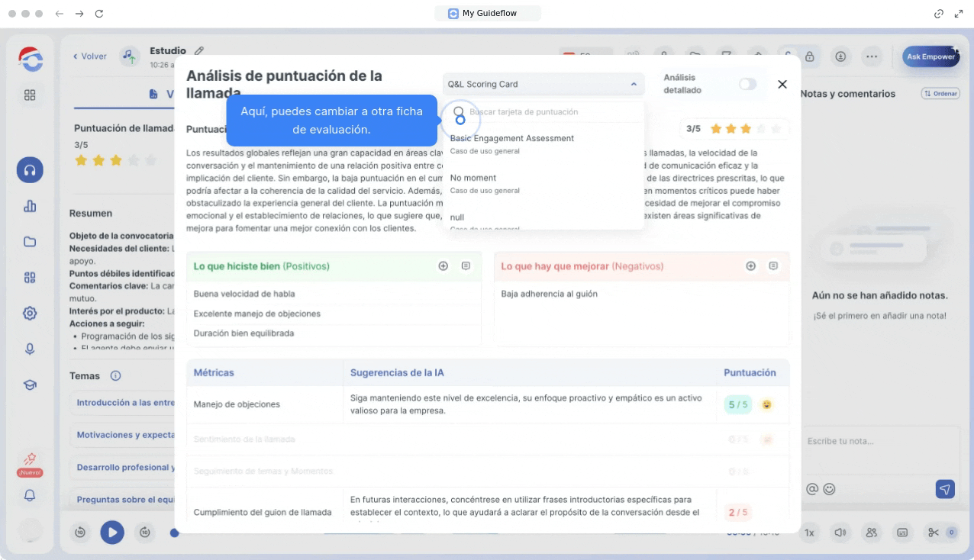Click the pencil icon beside Estudio

199,51
